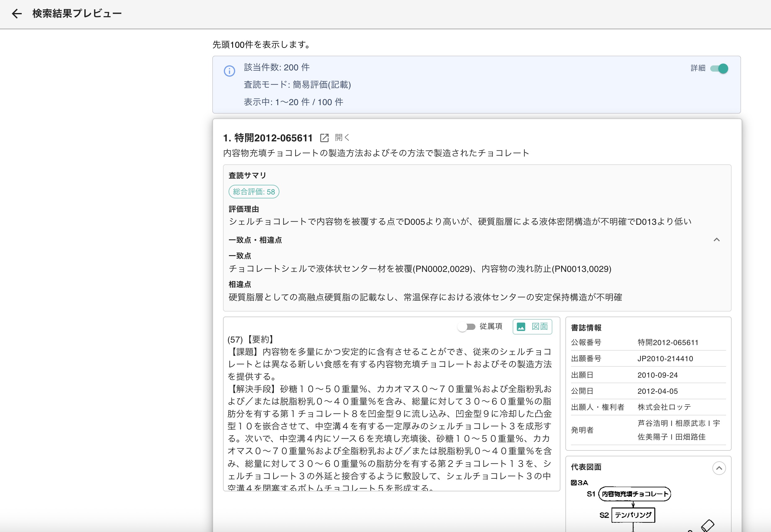Screen dimensions: 771x532
Task: Click the info circle icon
Action: click(x=230, y=71)
